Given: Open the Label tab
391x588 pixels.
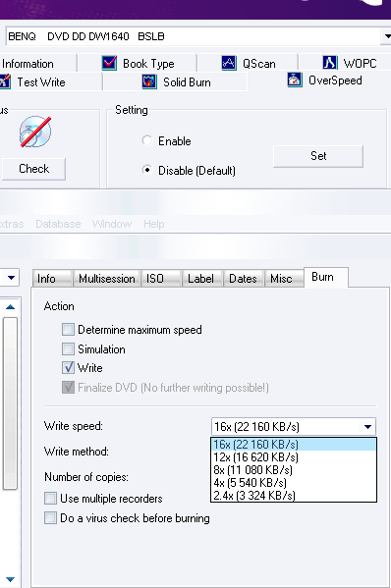Looking at the screenshot, I should tap(200, 279).
